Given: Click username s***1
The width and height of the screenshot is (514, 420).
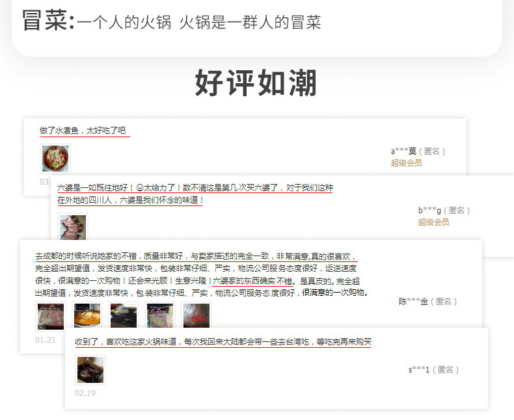Looking at the screenshot, I should click(419, 369).
